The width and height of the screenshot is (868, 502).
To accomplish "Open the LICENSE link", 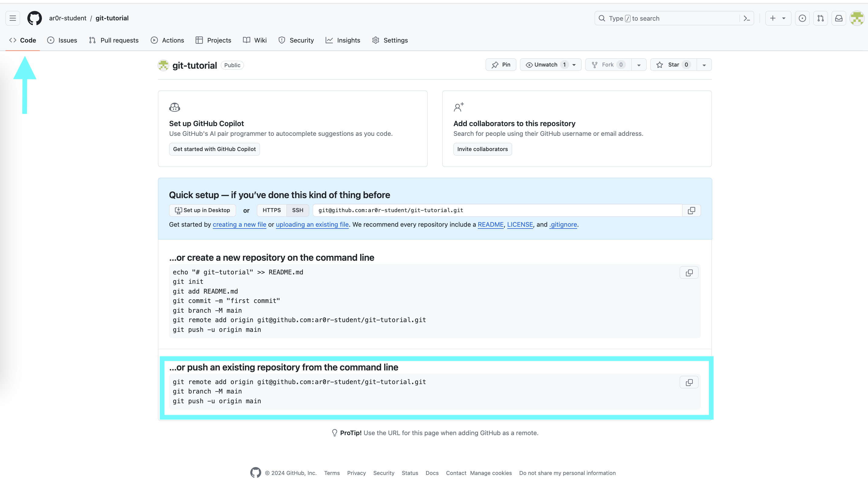I will (x=520, y=225).
